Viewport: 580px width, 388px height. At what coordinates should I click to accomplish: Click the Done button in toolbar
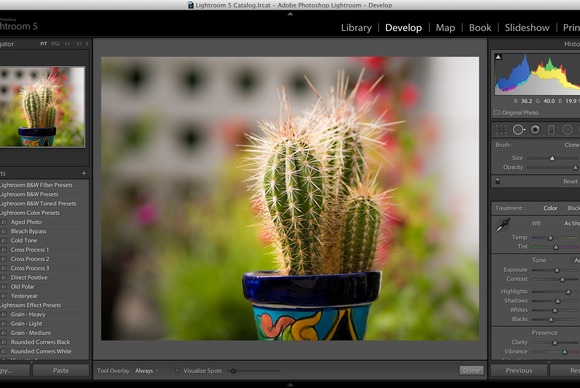click(471, 371)
